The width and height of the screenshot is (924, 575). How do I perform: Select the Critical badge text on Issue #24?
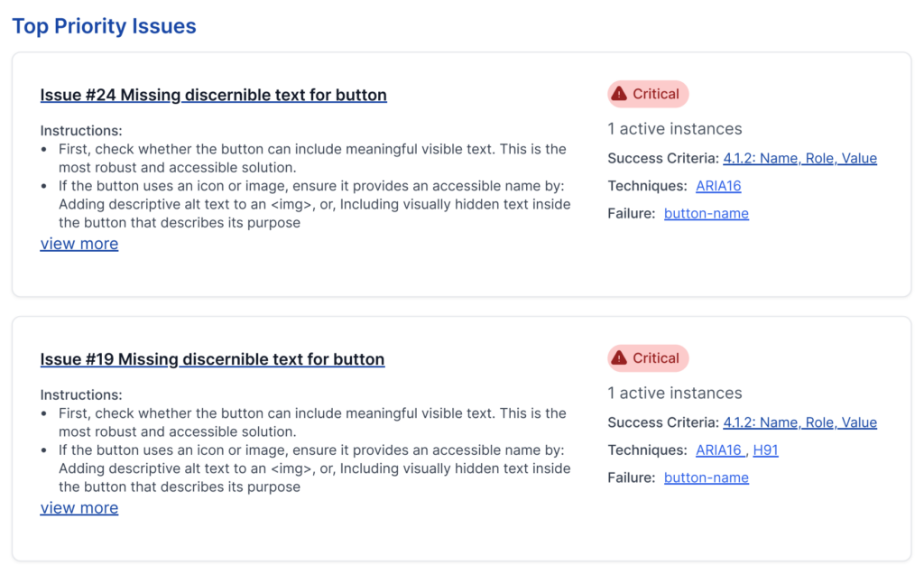(656, 94)
